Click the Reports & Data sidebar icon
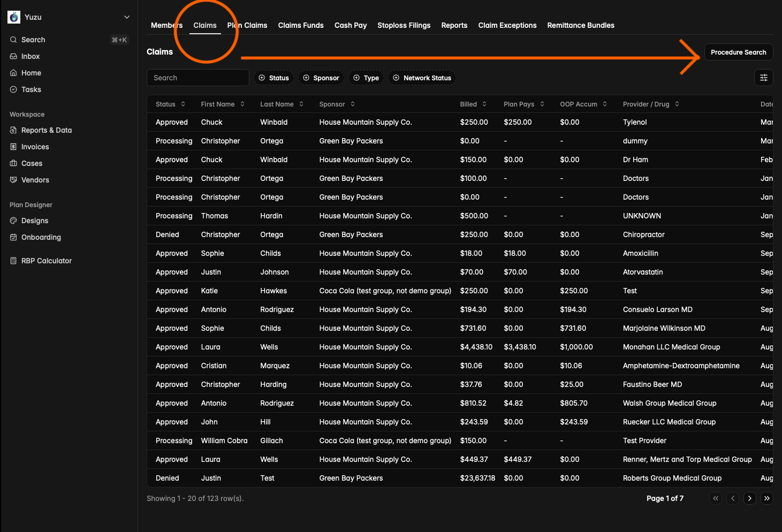 pos(13,130)
